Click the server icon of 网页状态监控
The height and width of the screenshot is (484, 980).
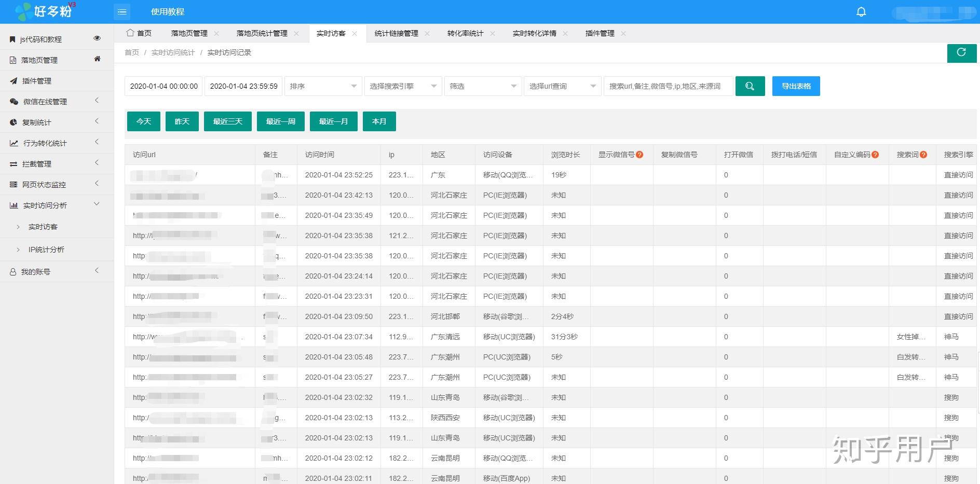pos(13,185)
